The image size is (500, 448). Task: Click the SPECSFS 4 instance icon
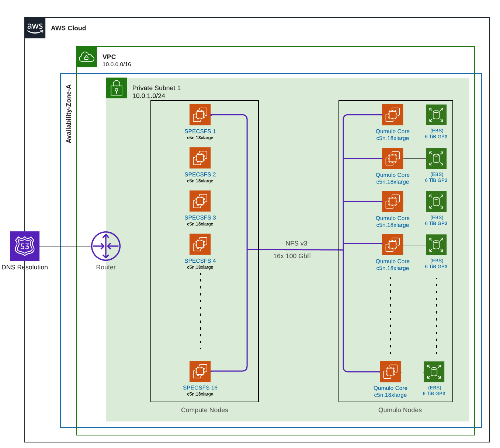point(200,244)
